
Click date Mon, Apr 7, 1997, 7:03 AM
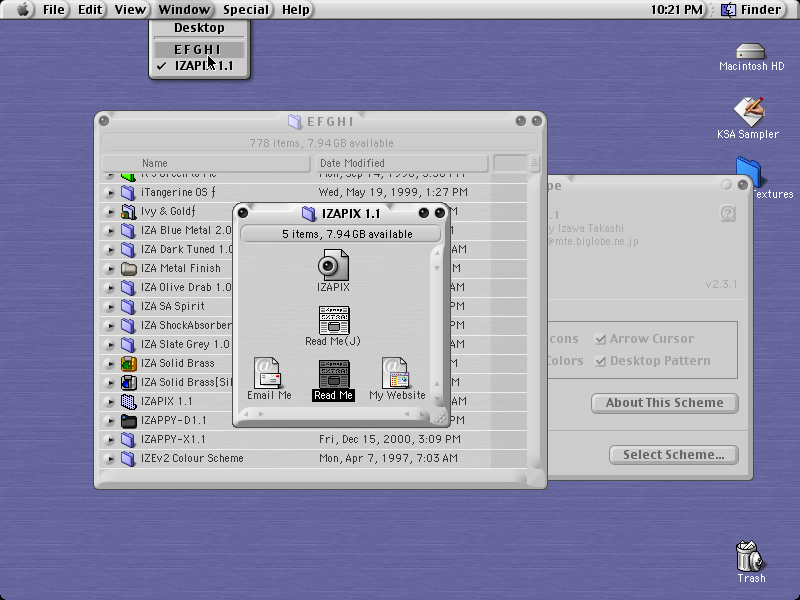pyautogui.click(x=388, y=458)
